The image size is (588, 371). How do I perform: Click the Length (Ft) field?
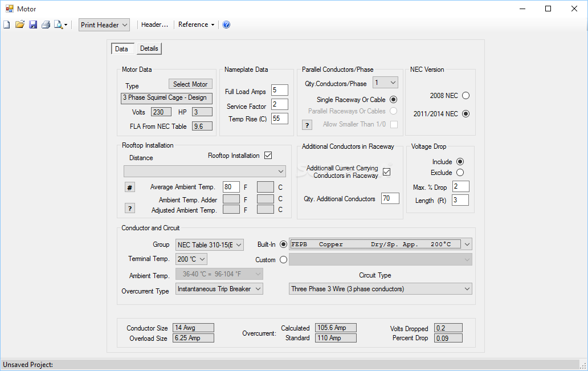(460, 200)
